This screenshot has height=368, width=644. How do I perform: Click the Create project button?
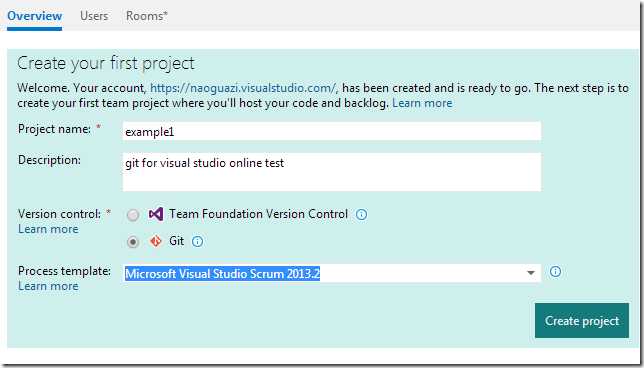point(582,320)
